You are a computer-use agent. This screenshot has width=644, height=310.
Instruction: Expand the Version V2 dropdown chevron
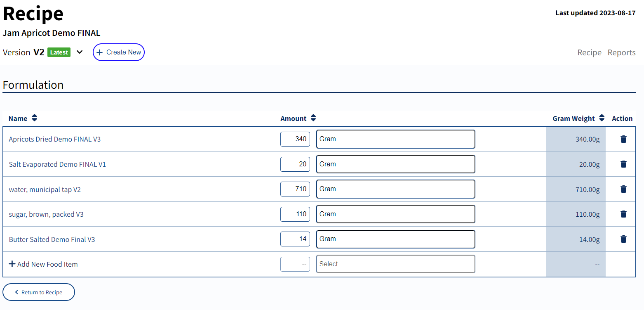[x=80, y=52]
